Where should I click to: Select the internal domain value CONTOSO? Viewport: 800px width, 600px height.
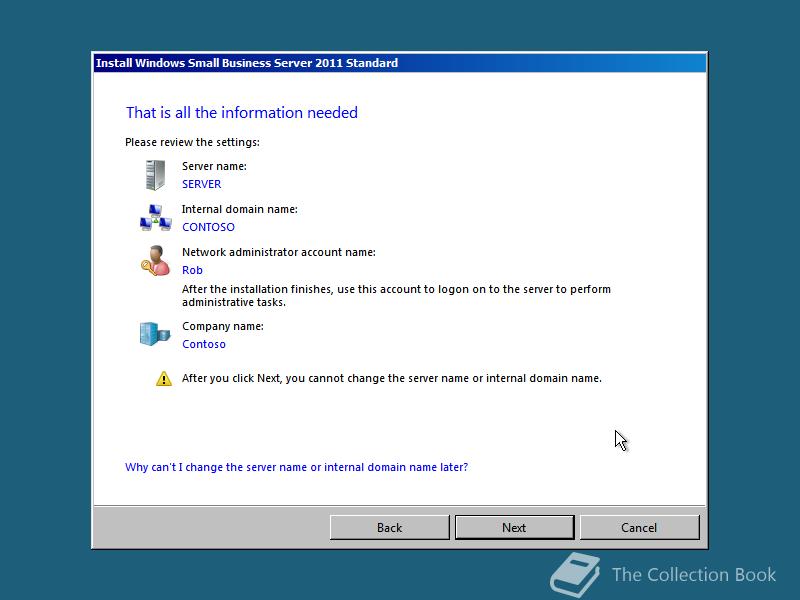click(208, 227)
